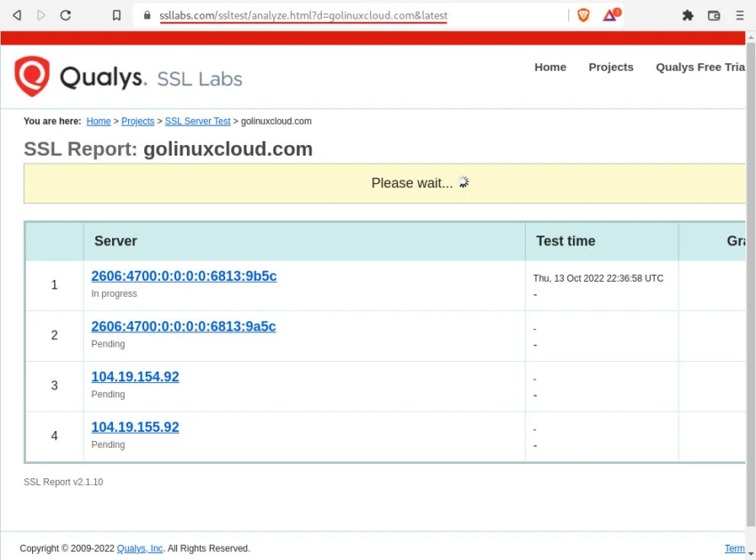Reload the current page

[x=66, y=15]
